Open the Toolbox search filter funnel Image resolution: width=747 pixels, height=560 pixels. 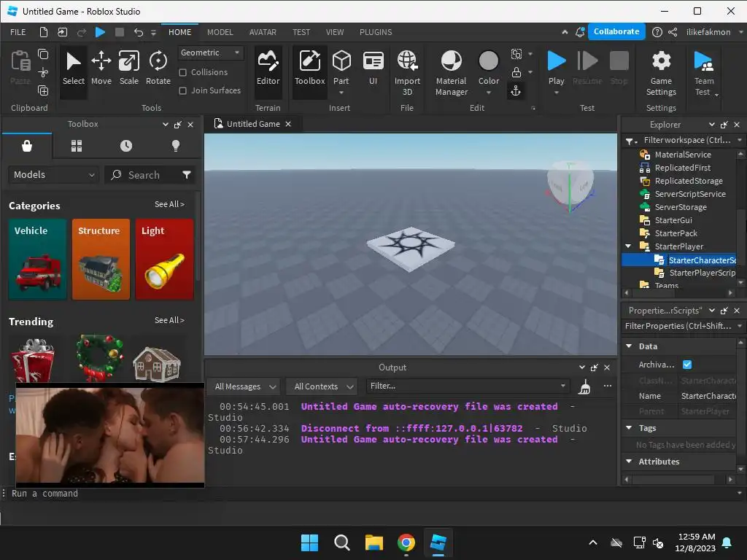point(187,175)
